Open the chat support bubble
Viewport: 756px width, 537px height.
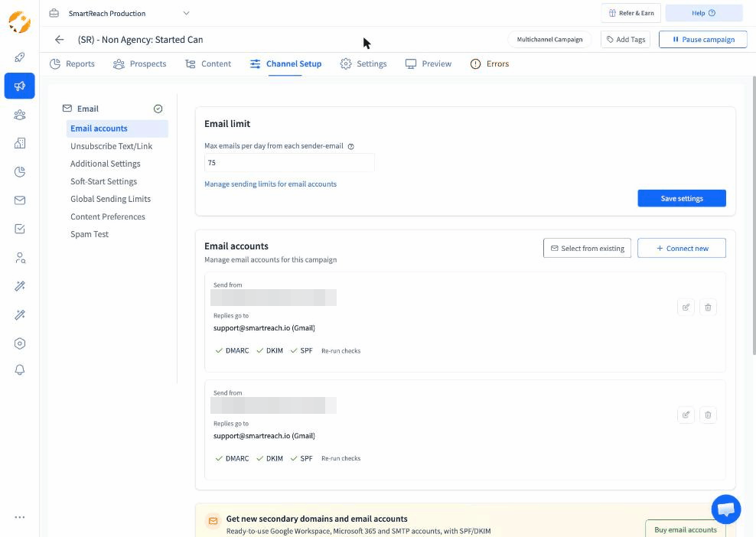pos(725,509)
